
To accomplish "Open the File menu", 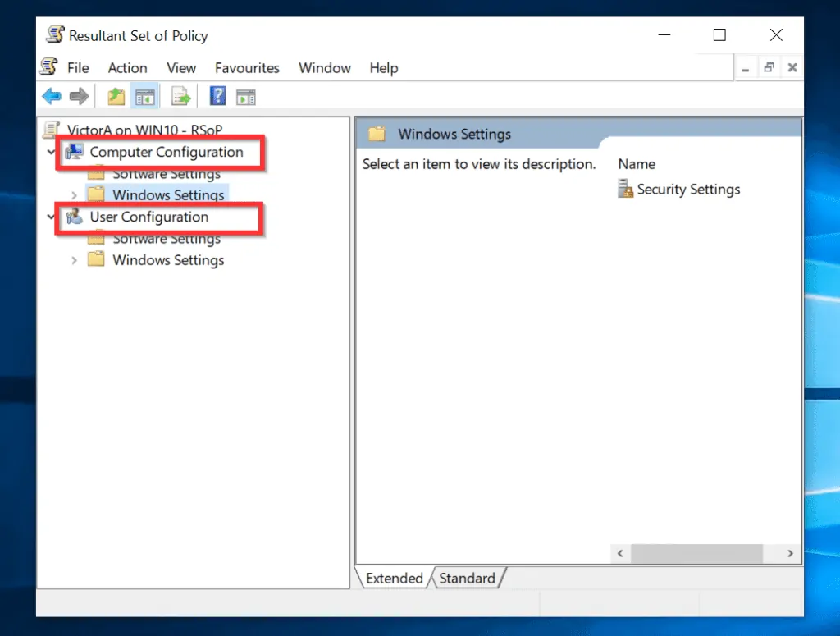I will [78, 68].
